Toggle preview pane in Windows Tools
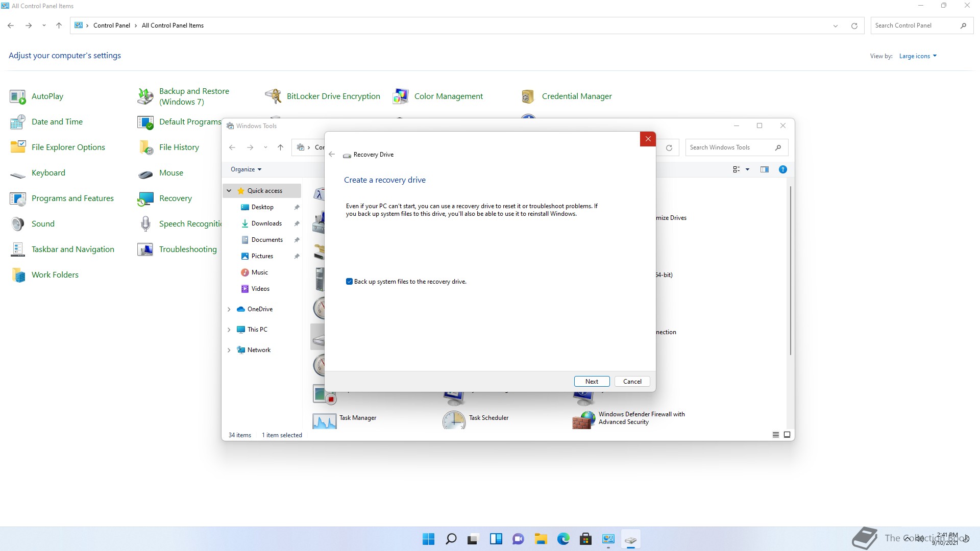The height and width of the screenshot is (551, 980). click(764, 169)
